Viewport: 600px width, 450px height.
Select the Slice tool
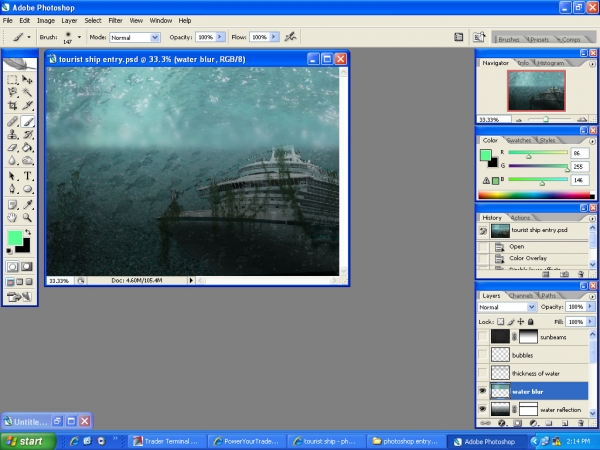pos(27,105)
